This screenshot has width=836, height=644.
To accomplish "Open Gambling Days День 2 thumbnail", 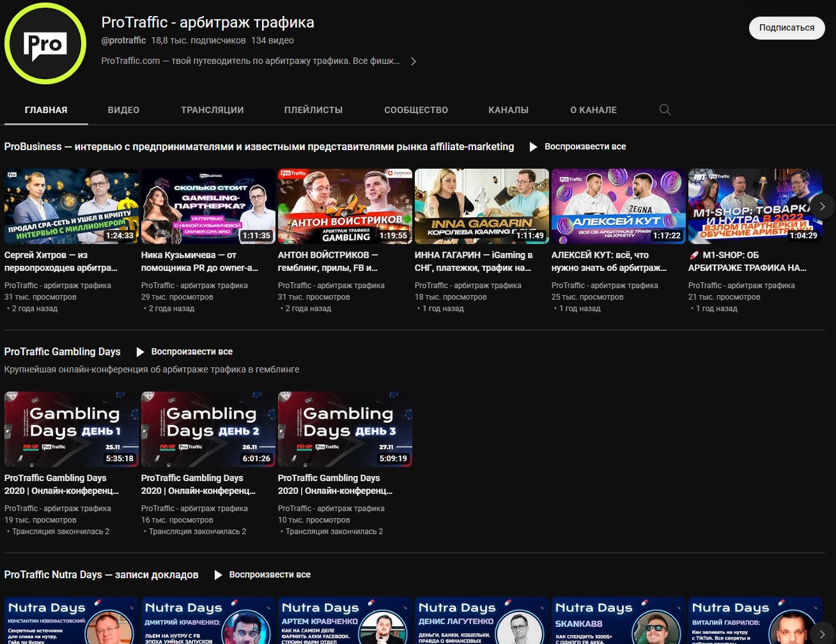I will click(x=208, y=429).
